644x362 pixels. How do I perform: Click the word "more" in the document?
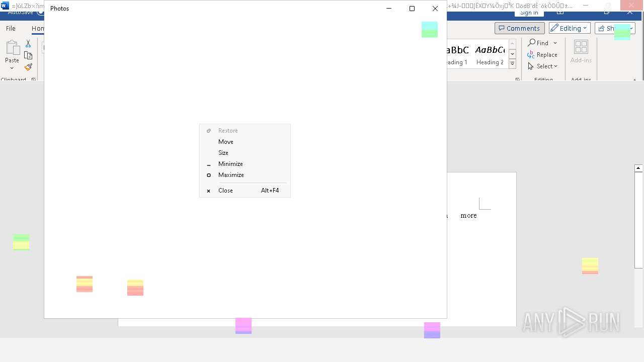468,216
